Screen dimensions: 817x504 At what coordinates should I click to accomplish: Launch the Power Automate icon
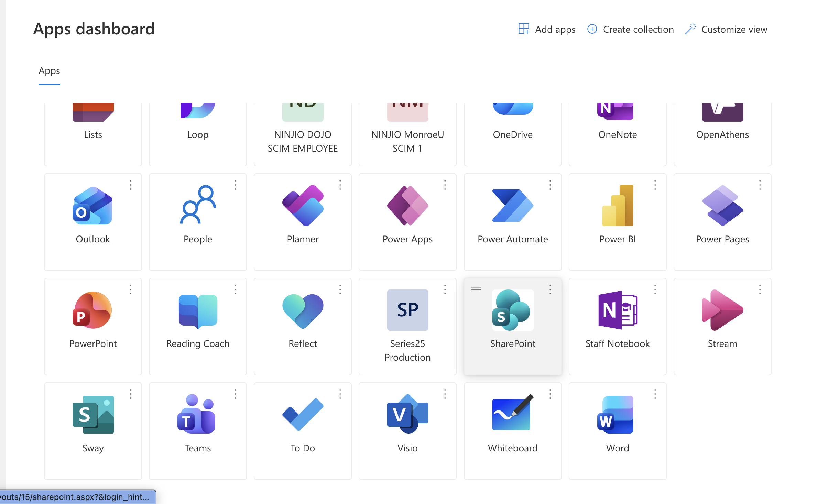[513, 206]
